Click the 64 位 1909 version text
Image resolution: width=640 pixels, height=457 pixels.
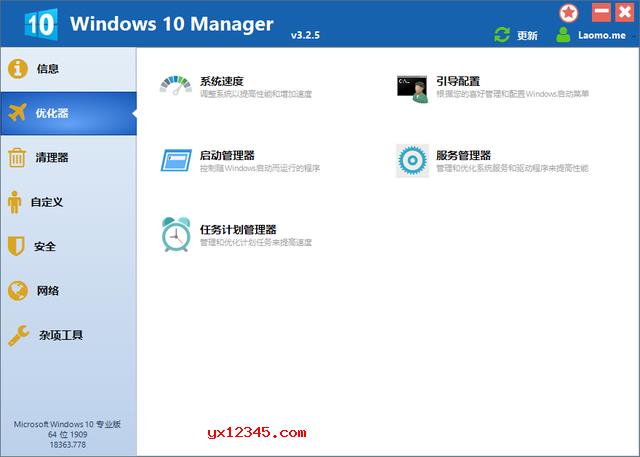68,435
